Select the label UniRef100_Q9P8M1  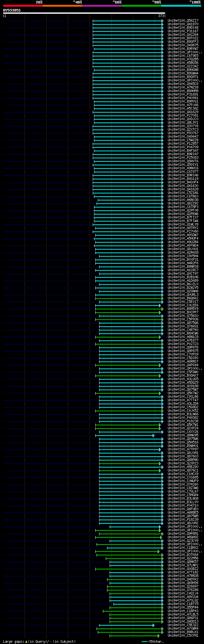[x=183, y=533]
